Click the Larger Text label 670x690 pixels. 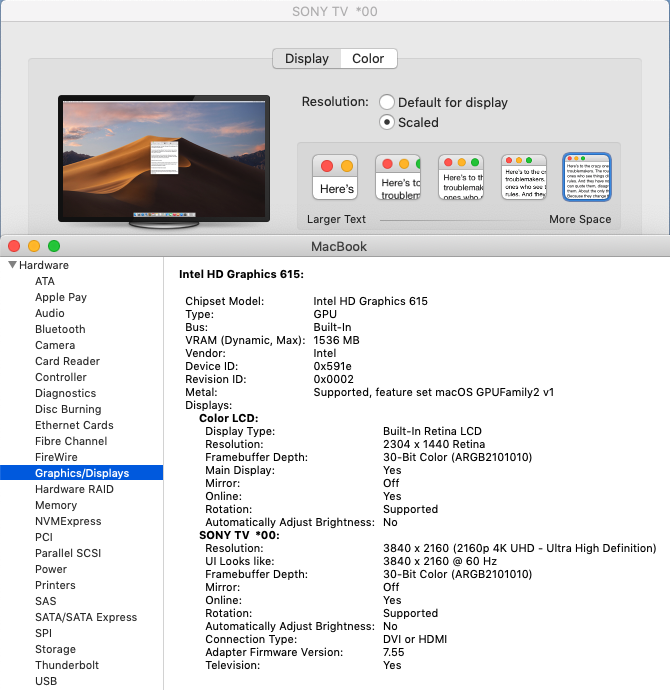tap(336, 219)
